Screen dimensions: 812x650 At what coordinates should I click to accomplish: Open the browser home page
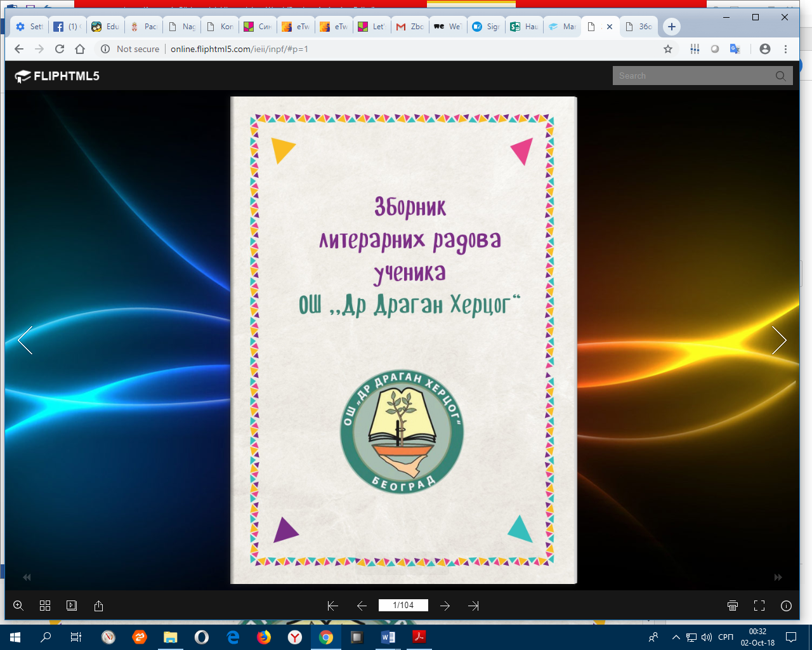pyautogui.click(x=80, y=49)
